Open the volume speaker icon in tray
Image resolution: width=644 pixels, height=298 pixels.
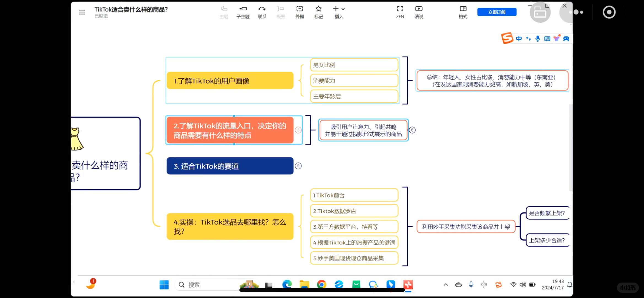[523, 285]
